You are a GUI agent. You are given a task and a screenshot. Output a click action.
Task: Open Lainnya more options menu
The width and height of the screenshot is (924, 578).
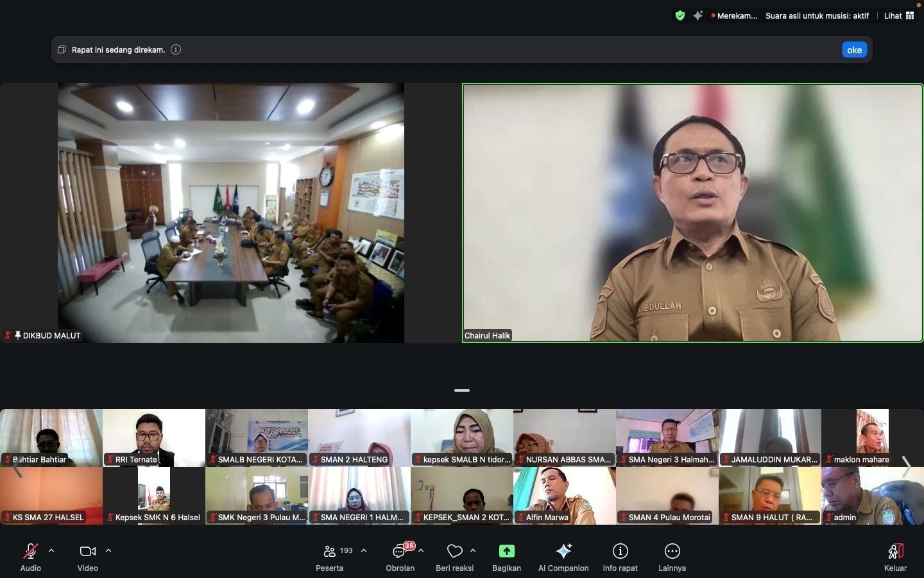point(672,551)
